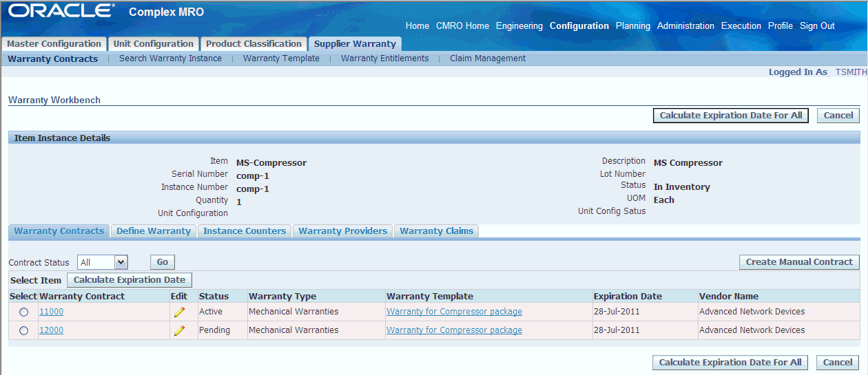Click the Calculate Expiration Date button above the table
Screen dimensions: 868x375
(130, 280)
